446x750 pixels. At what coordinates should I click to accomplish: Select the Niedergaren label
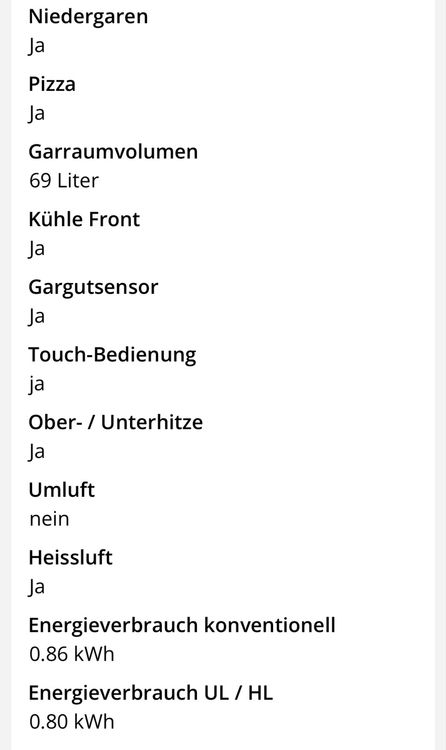coord(88,17)
